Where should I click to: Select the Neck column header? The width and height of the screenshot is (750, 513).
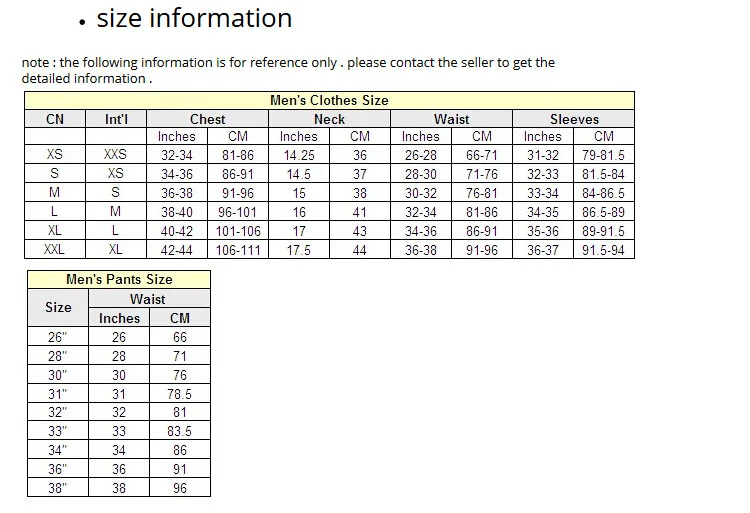[329, 119]
